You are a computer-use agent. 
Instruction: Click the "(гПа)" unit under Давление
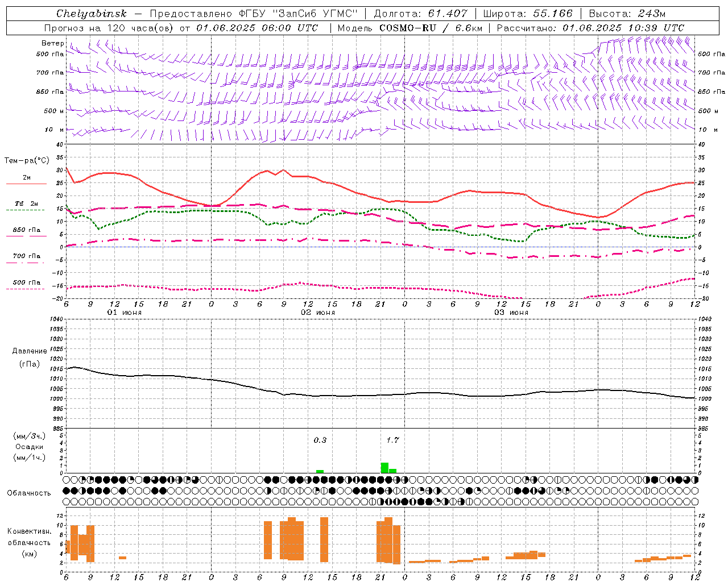point(30,364)
